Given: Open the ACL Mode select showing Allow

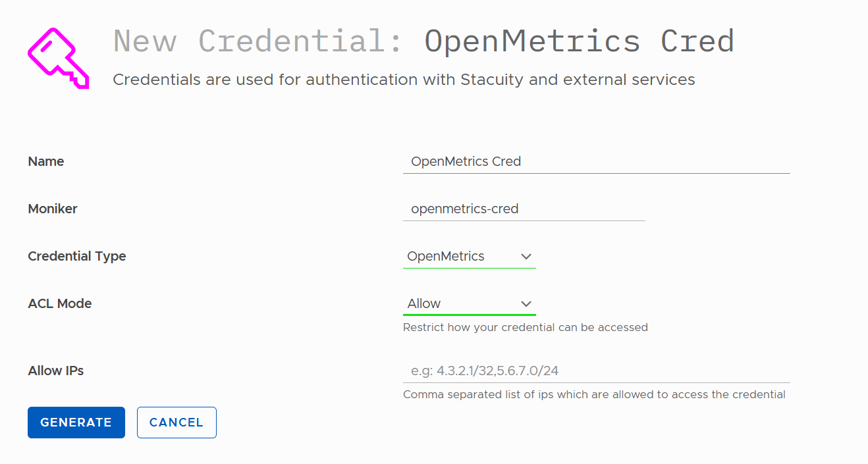Looking at the screenshot, I should tap(470, 304).
